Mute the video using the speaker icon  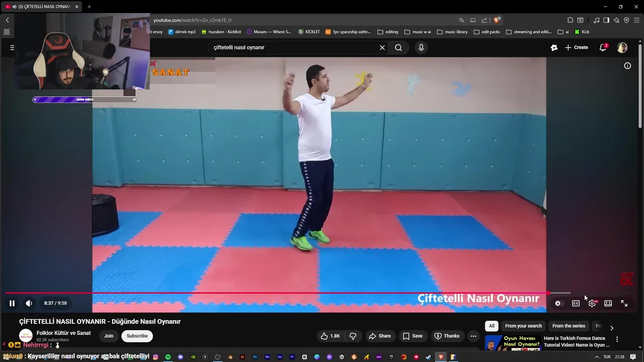tap(29, 303)
